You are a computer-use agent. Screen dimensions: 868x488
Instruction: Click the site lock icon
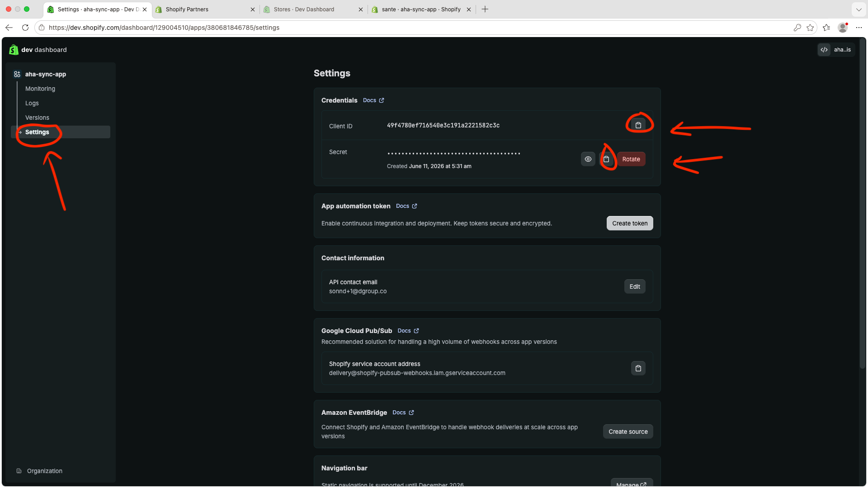(x=42, y=28)
